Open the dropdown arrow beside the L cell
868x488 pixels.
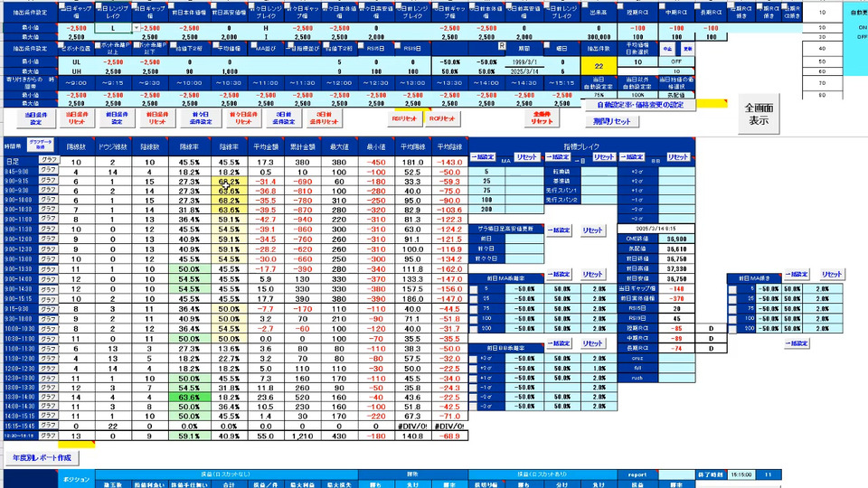(x=137, y=28)
